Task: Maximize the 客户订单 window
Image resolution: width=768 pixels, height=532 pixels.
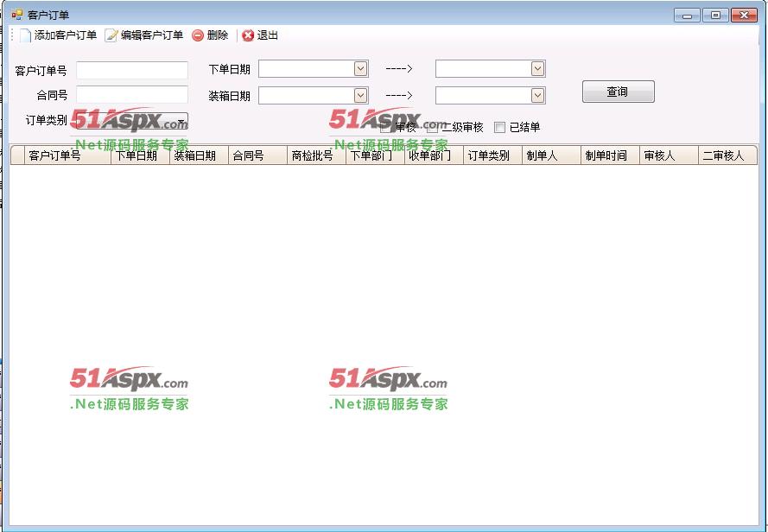Action: [715, 16]
